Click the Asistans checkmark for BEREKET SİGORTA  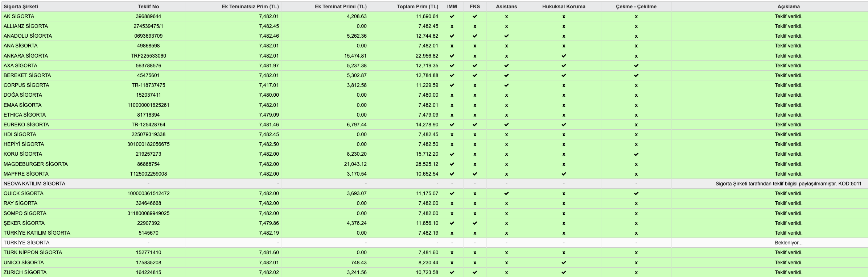tap(506, 75)
